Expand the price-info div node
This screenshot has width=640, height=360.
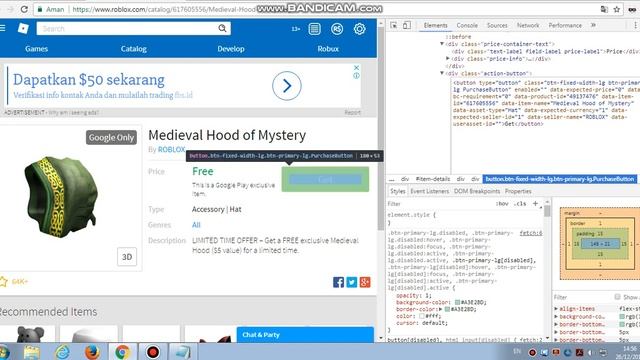[448, 58]
